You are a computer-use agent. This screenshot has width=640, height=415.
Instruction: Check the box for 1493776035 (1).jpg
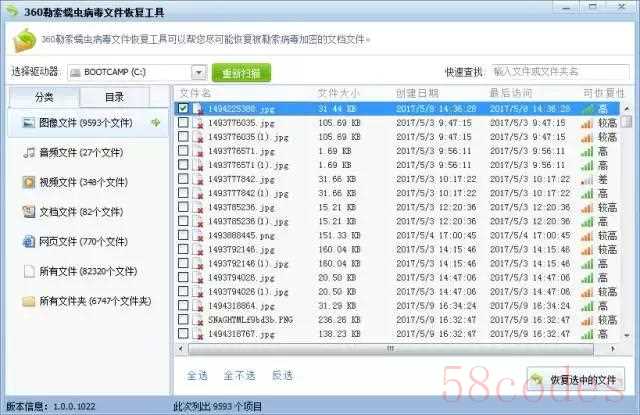183,136
